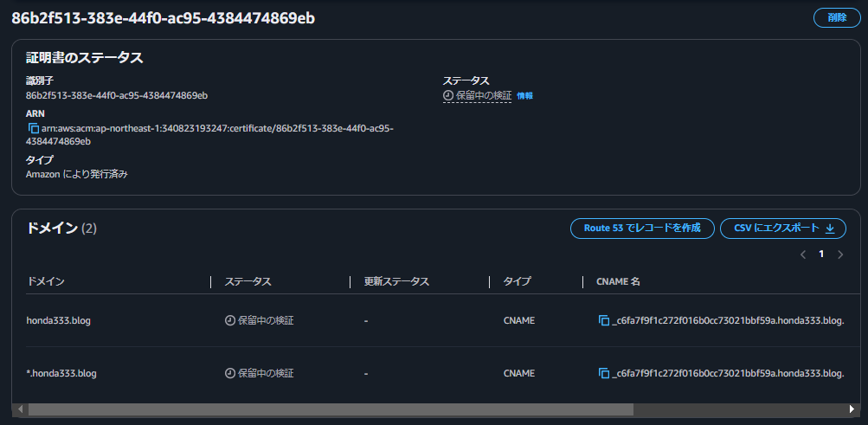Click renewal status dash in honda333.blog row
Image resolution: width=868 pixels, height=425 pixels.
coord(366,321)
